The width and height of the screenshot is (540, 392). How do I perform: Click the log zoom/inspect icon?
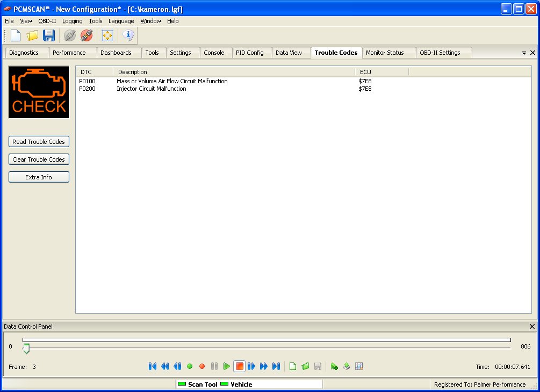click(359, 366)
